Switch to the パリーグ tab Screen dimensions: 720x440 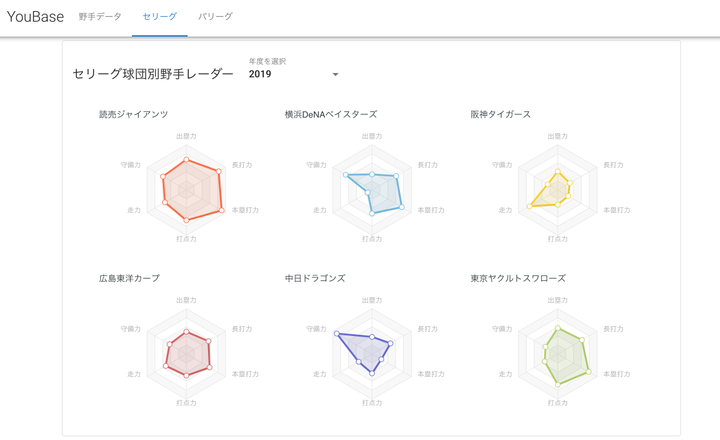[x=215, y=17]
